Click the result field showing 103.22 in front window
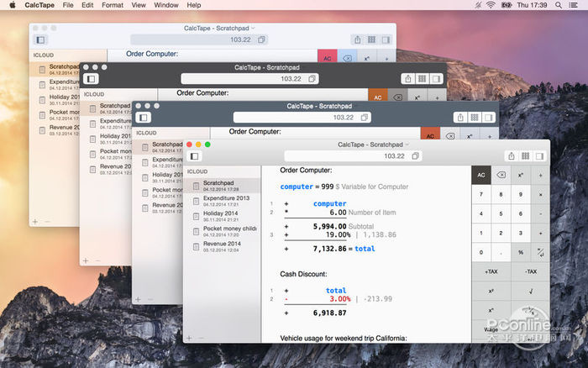 [x=353, y=156]
